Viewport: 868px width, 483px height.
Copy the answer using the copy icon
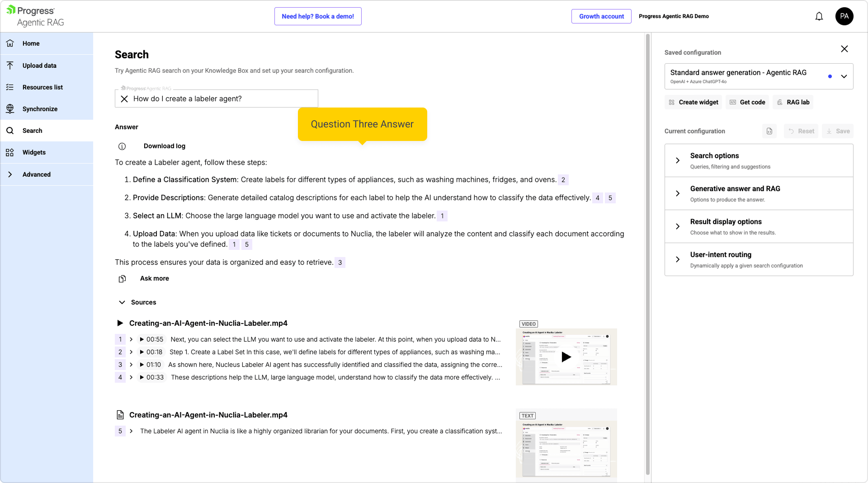(122, 279)
